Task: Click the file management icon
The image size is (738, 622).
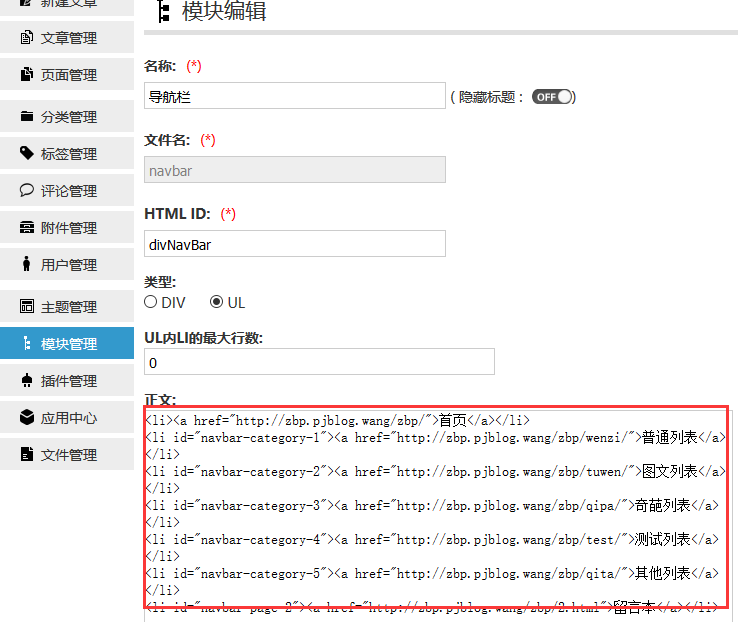Action: pos(27,454)
